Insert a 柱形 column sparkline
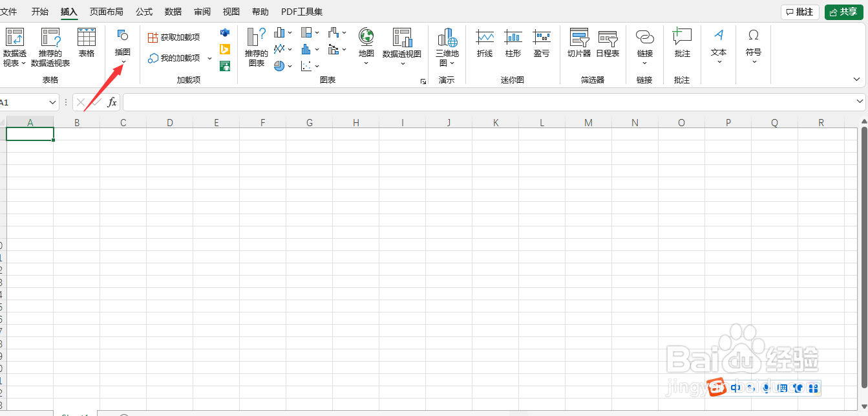 513,43
